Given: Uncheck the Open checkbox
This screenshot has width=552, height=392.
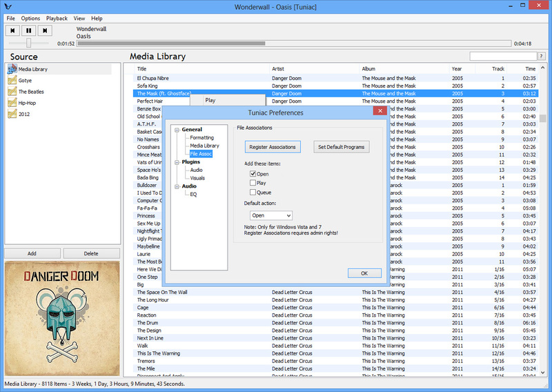Looking at the screenshot, I should [x=253, y=174].
